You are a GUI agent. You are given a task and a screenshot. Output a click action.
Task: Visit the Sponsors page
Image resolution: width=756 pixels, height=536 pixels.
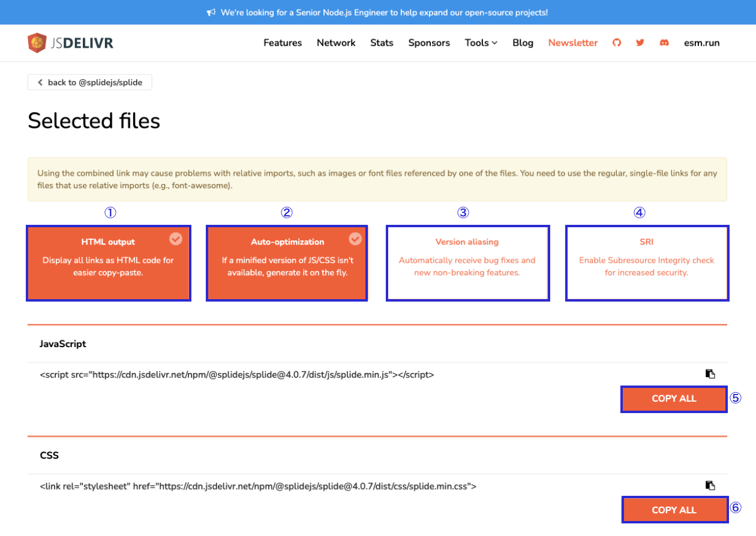pyautogui.click(x=429, y=43)
